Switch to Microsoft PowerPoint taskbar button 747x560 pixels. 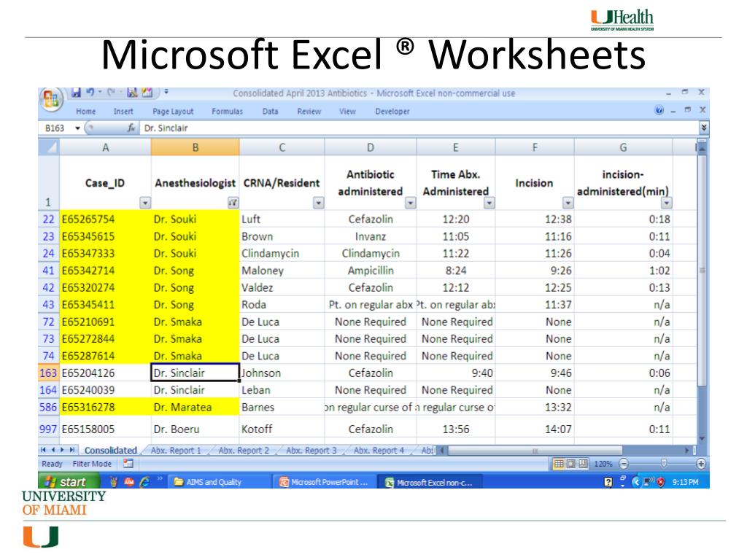(x=325, y=482)
